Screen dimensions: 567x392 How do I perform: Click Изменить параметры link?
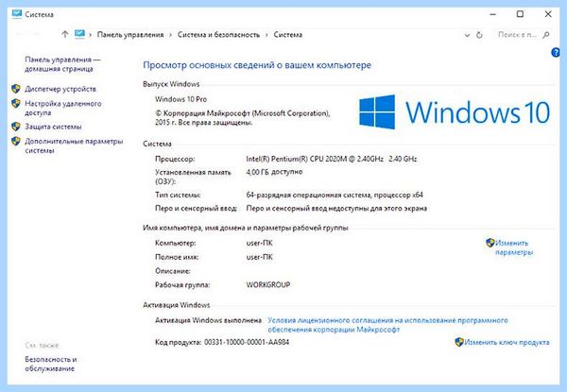pyautogui.click(x=514, y=247)
